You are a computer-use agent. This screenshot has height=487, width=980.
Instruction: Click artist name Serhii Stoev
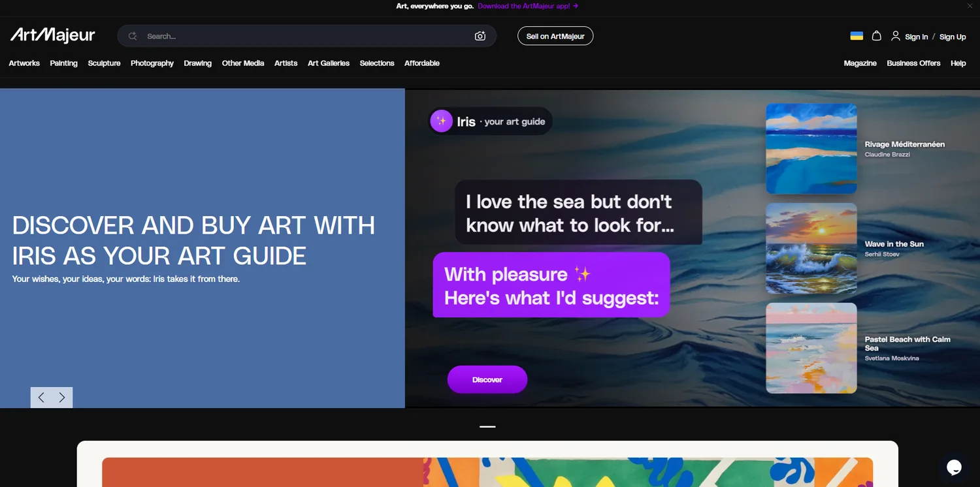pos(882,254)
